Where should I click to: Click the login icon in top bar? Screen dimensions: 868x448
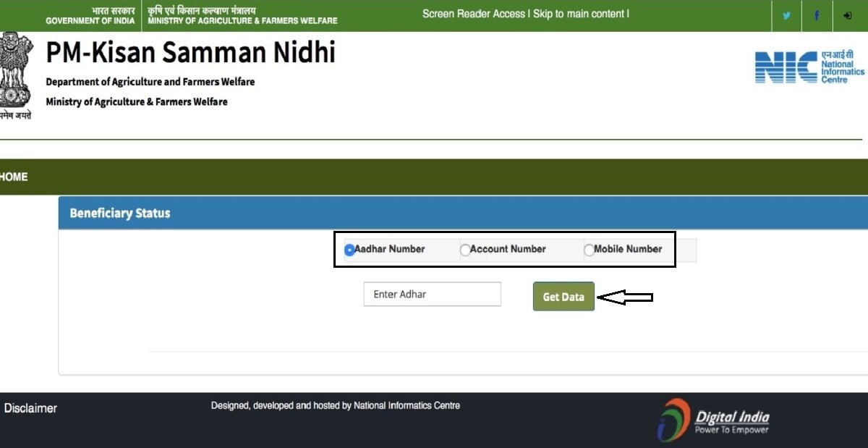[x=847, y=15]
